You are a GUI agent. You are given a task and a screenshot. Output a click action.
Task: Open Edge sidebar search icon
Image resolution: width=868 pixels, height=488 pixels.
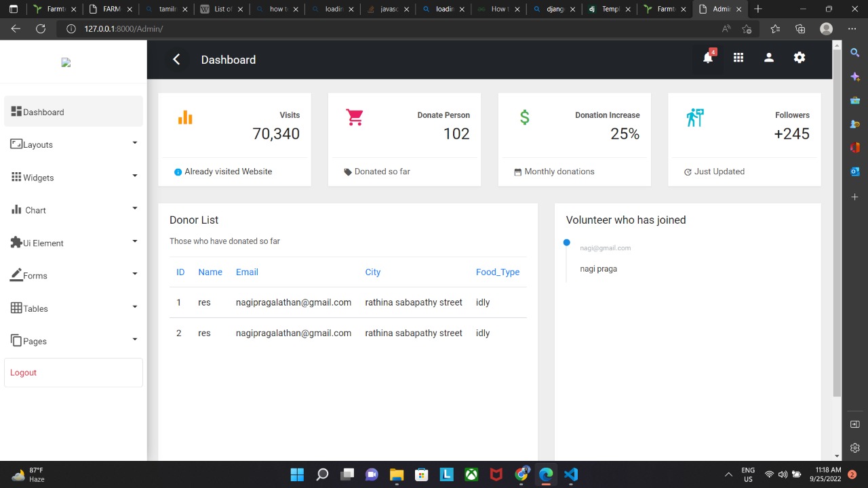[x=855, y=52]
